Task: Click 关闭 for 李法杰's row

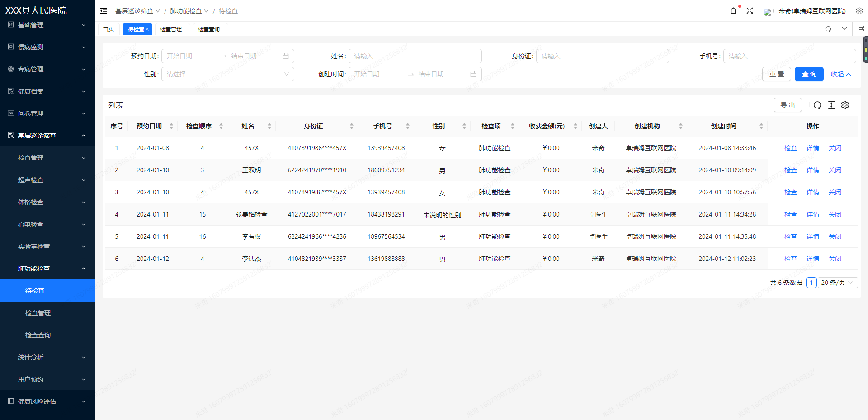Action: tap(835, 259)
